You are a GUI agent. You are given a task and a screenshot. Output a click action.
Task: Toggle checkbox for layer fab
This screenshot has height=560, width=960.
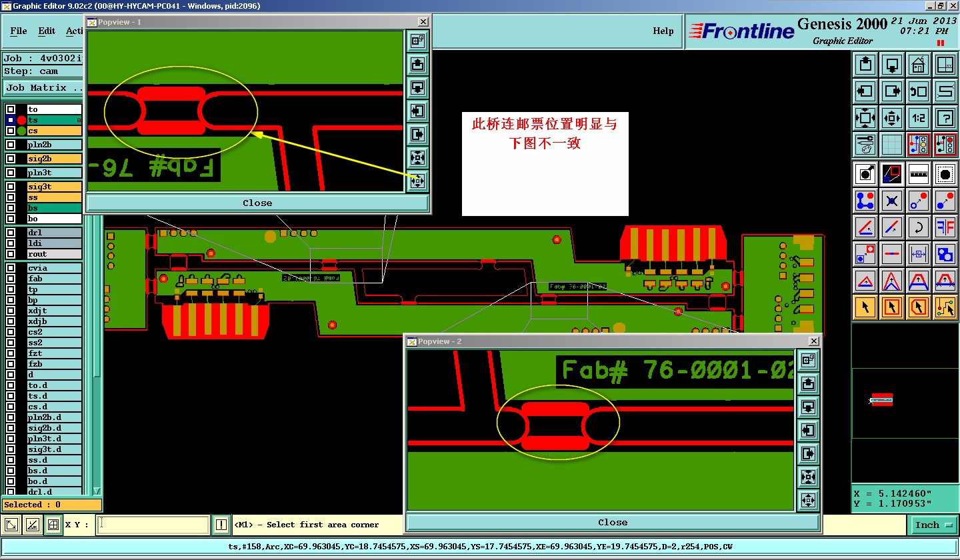pyautogui.click(x=11, y=279)
